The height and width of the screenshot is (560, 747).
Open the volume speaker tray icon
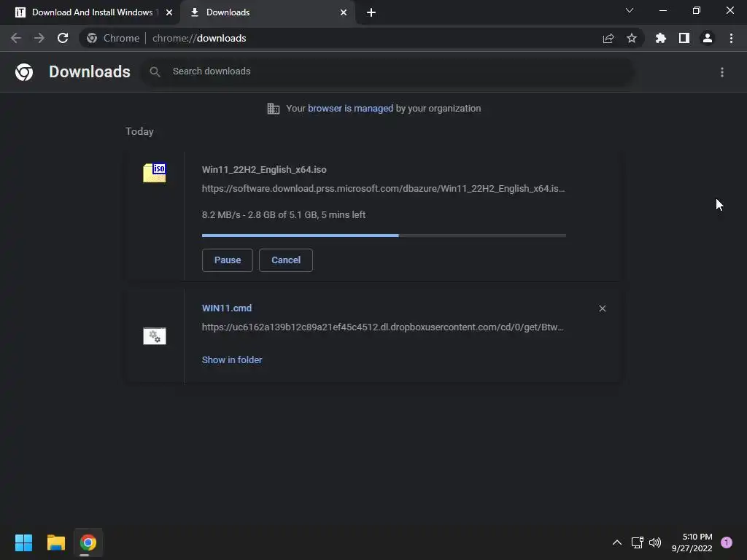656,542
